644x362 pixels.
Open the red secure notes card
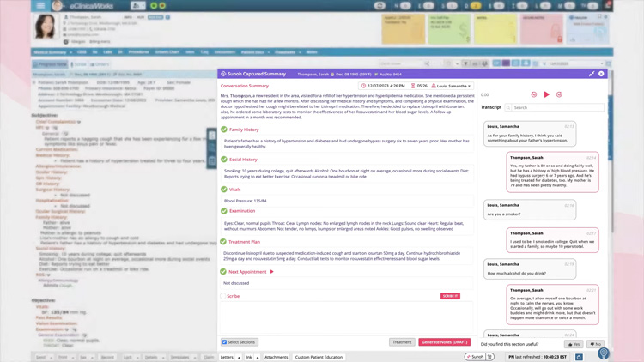[x=541, y=28]
